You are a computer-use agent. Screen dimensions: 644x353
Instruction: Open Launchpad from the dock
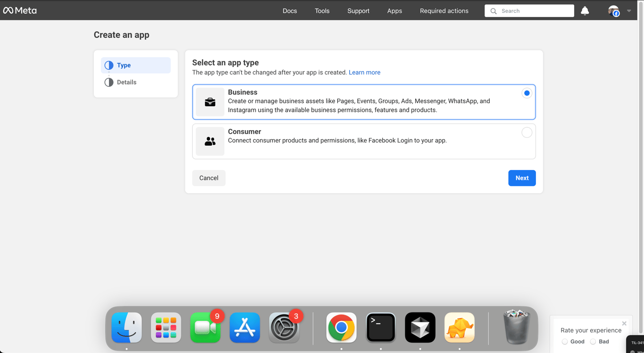click(166, 328)
